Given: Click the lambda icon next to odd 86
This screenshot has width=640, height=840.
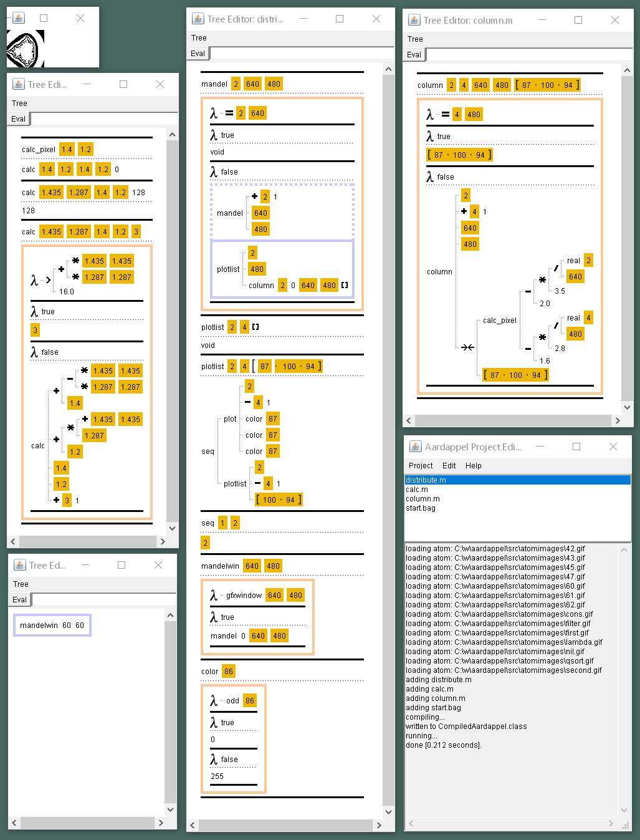Looking at the screenshot, I should pyautogui.click(x=214, y=701).
